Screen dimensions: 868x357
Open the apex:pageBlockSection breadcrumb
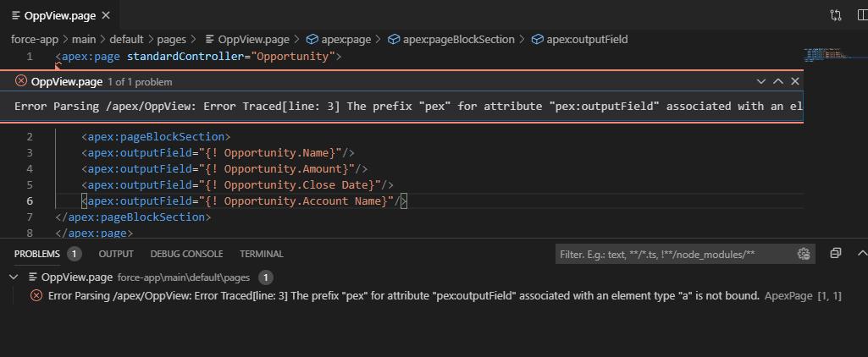458,39
